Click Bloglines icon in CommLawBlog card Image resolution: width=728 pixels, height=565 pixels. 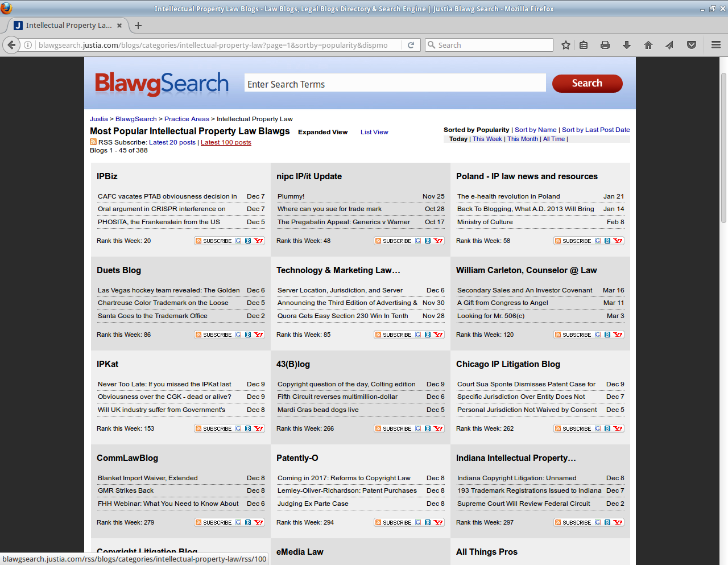click(x=248, y=522)
